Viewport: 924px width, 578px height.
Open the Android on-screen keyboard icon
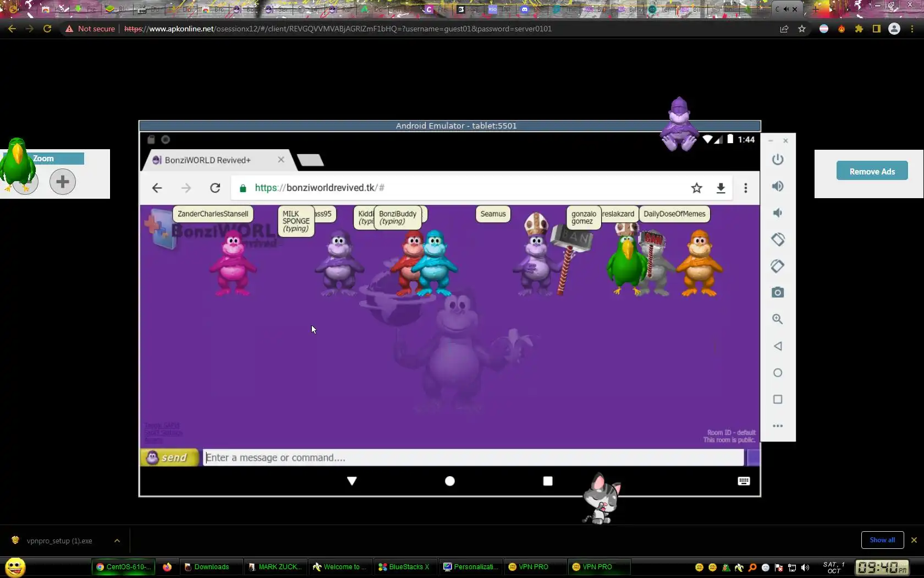coord(744,481)
